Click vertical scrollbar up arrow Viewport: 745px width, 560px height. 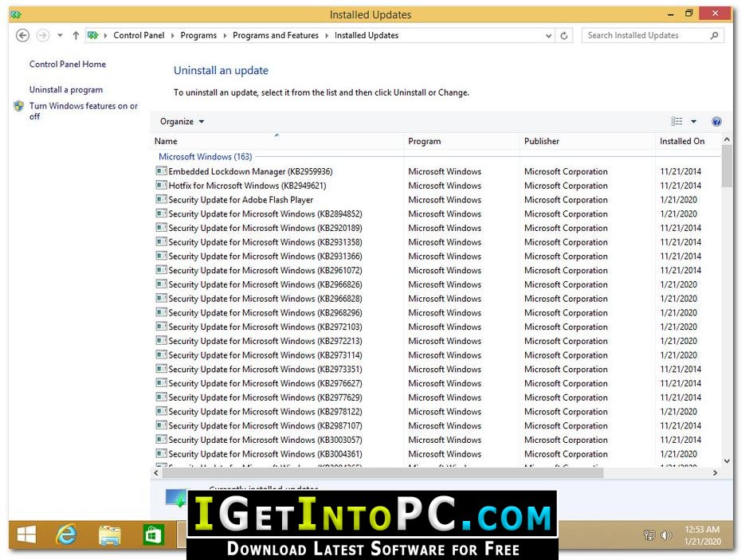click(x=727, y=139)
